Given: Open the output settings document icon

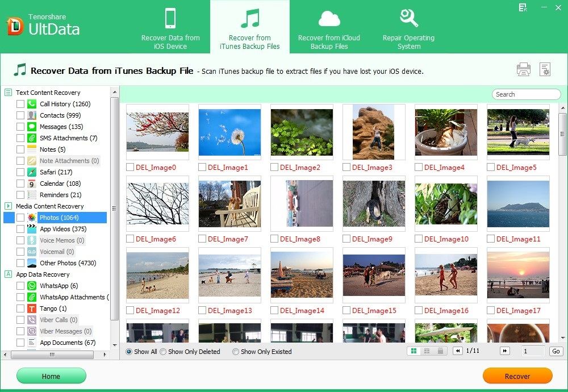Looking at the screenshot, I should 545,69.
